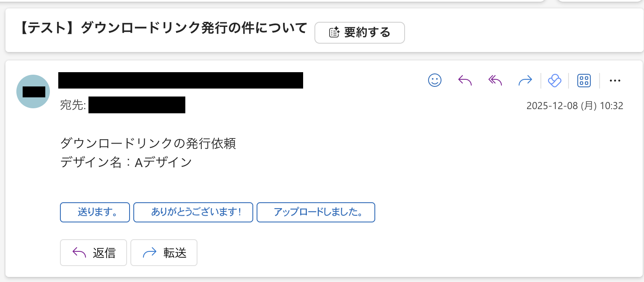Click the blue forward arrow icon in header
Viewport: 644px width, 282px height.
click(525, 80)
